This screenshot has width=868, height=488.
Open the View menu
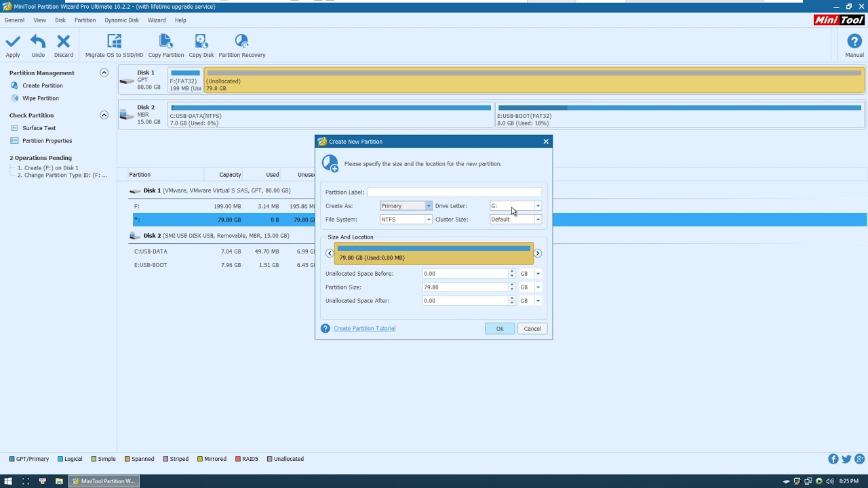(40, 20)
